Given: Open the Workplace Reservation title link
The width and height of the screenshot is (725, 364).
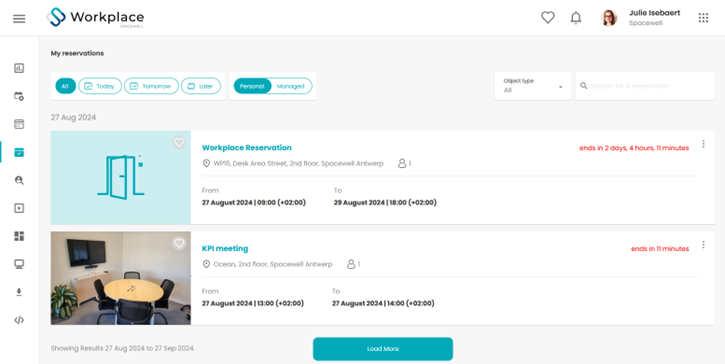Looking at the screenshot, I should point(246,148).
